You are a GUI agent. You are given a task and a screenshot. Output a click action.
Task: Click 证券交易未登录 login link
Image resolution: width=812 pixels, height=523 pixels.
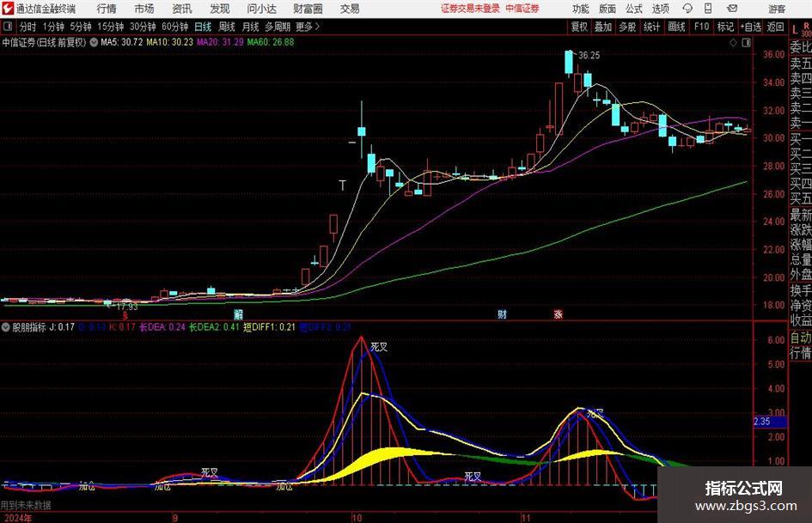470,9
